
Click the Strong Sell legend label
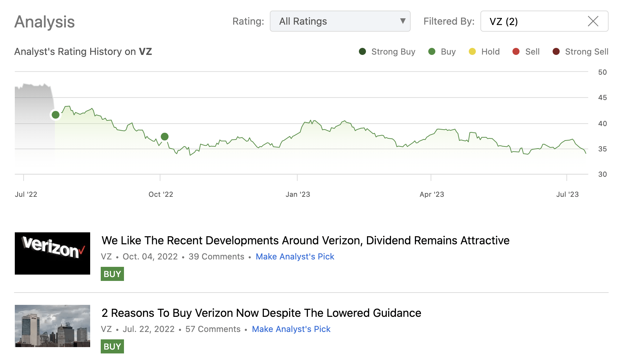(x=587, y=51)
